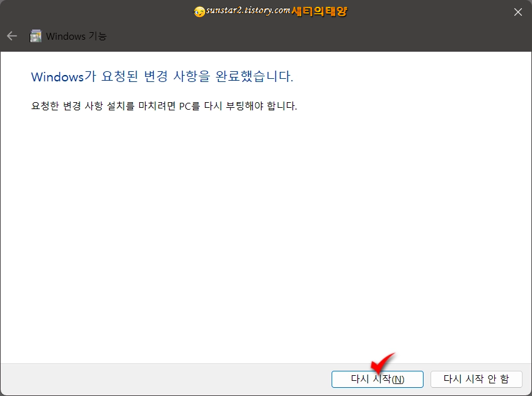Click the Windows 기능 icon in the header
The image size is (532, 396).
click(36, 36)
